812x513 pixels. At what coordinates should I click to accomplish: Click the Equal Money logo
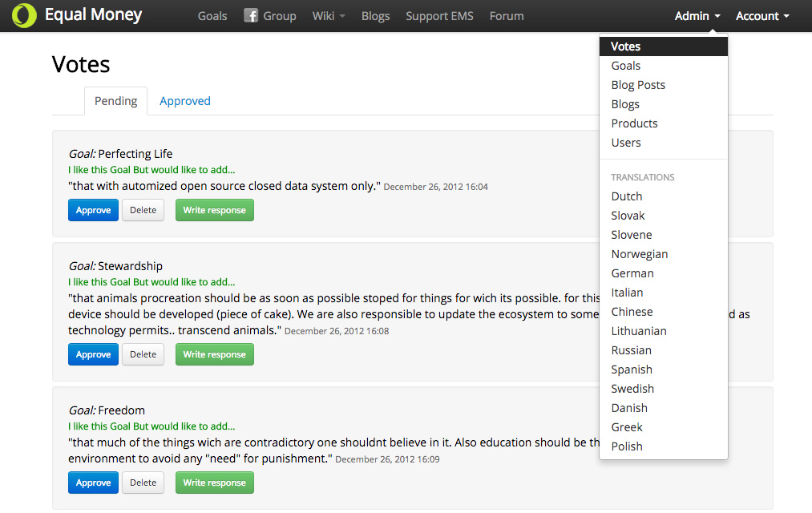click(76, 14)
